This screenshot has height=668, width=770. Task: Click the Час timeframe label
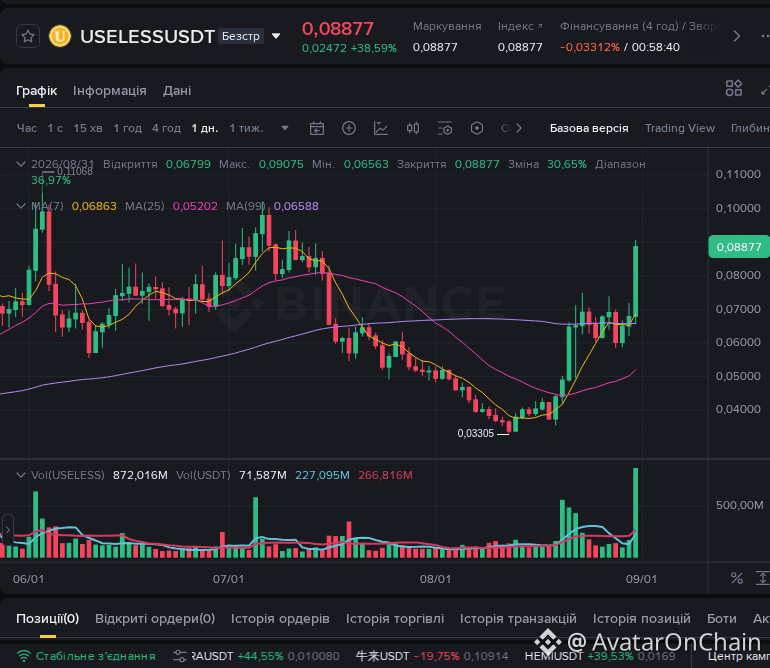27,128
